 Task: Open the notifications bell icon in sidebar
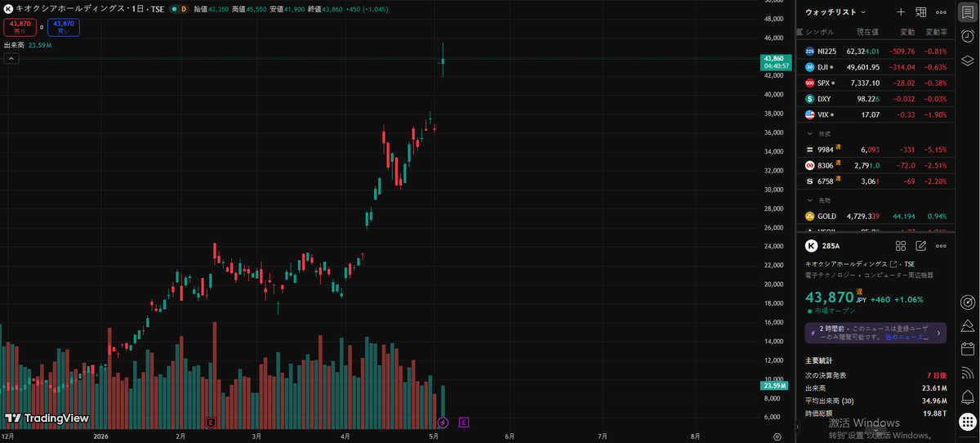967,396
